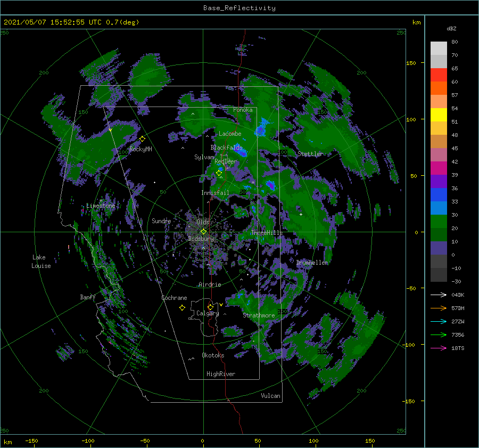This screenshot has width=479, height=448.
Task: Click the 04DK legend label
Action: point(458,295)
